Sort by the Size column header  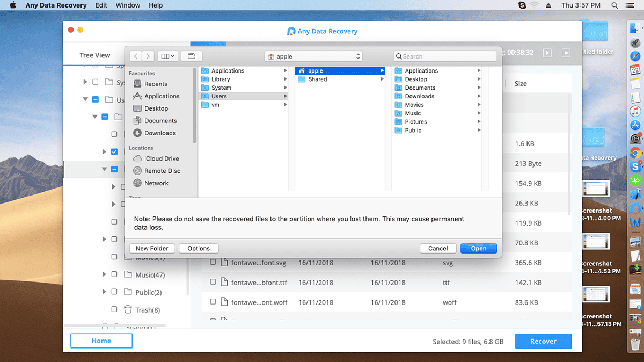(521, 84)
